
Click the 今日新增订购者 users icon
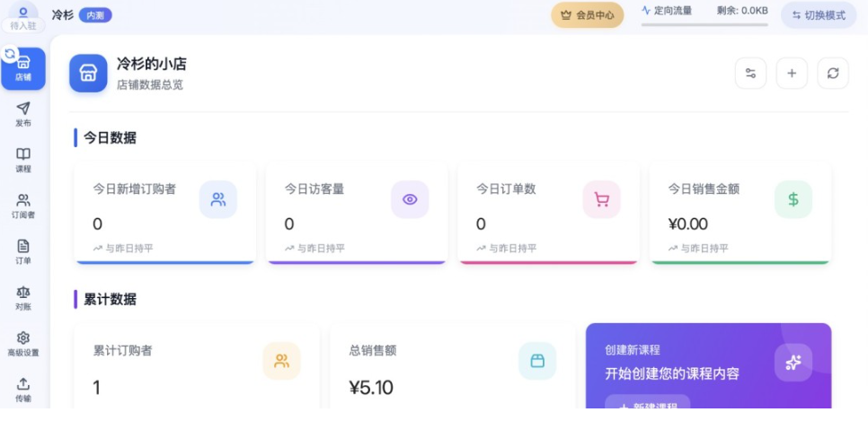tap(218, 199)
